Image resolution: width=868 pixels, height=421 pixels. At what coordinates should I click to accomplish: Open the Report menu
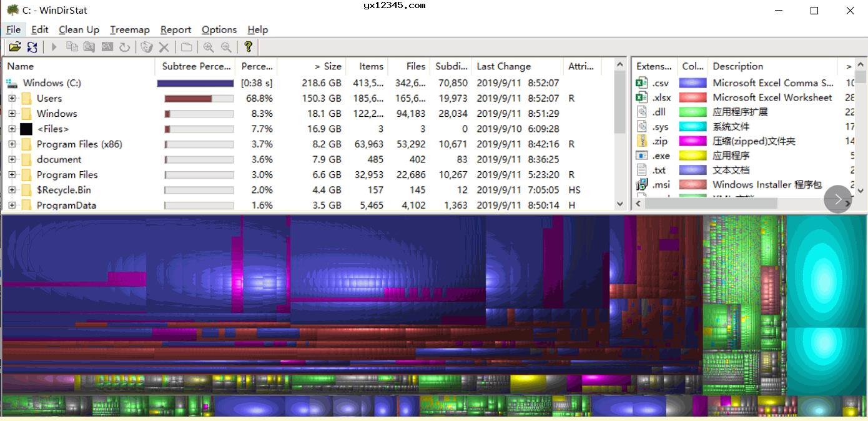pyautogui.click(x=176, y=29)
